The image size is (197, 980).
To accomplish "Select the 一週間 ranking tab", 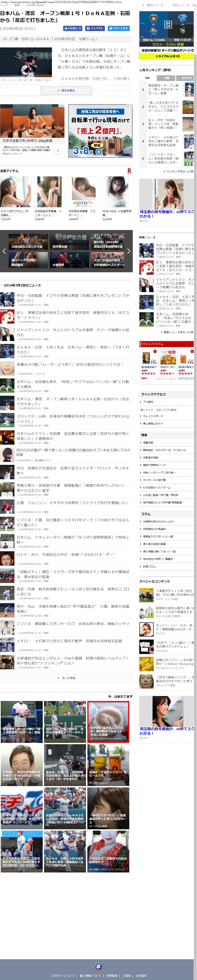I will pos(166,78).
